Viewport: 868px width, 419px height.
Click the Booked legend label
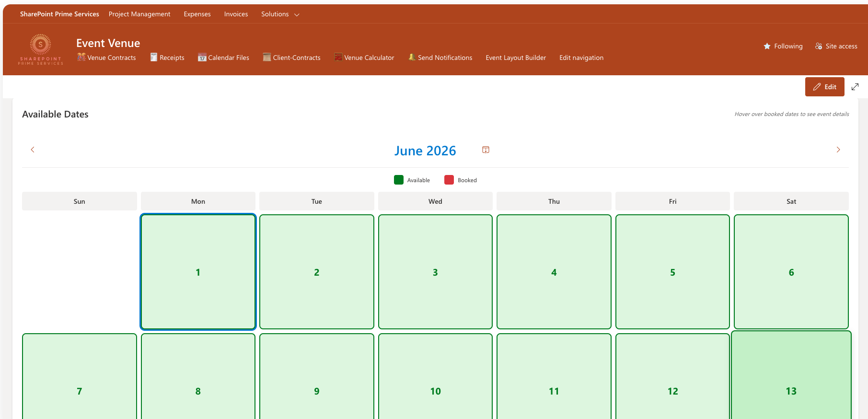[x=467, y=180]
